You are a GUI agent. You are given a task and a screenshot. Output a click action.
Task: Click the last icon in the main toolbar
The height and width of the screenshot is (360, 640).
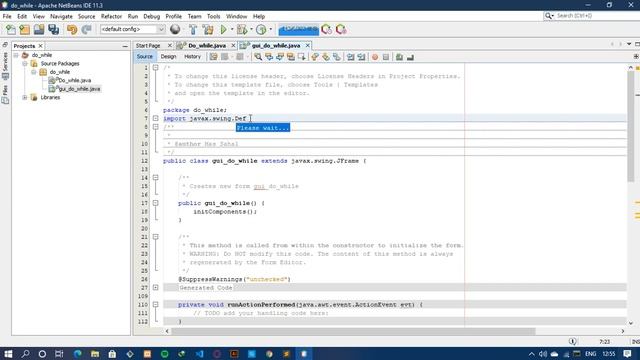[341, 29]
